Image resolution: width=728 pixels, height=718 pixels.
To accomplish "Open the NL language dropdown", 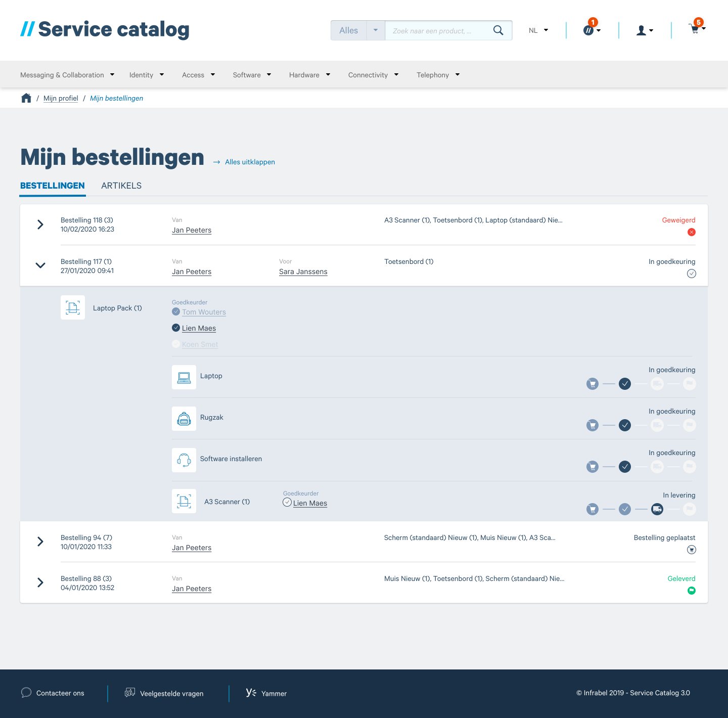I will click(538, 30).
